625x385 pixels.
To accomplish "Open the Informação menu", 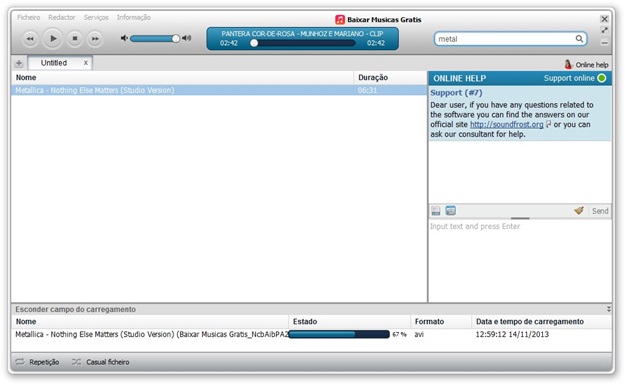I will pyautogui.click(x=134, y=17).
